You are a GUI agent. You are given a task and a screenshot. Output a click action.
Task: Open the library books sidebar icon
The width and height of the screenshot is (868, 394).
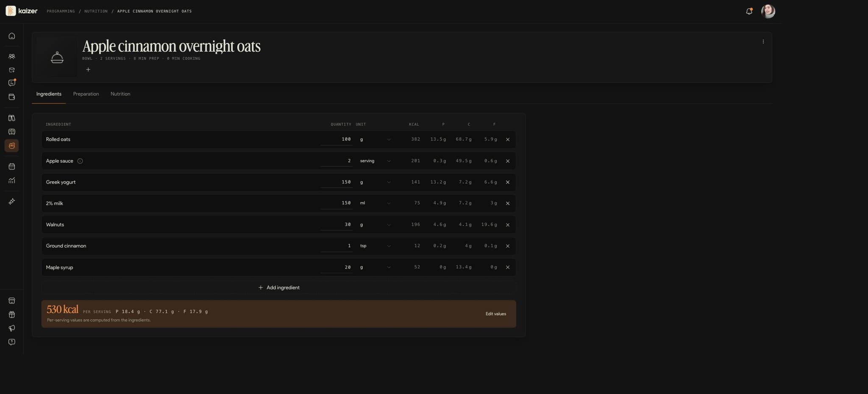click(x=12, y=118)
